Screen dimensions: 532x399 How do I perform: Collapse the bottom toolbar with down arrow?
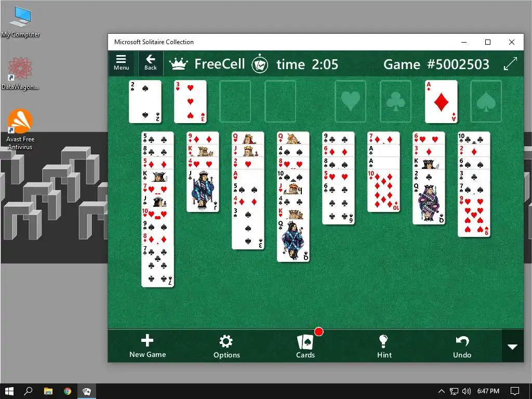click(x=512, y=347)
